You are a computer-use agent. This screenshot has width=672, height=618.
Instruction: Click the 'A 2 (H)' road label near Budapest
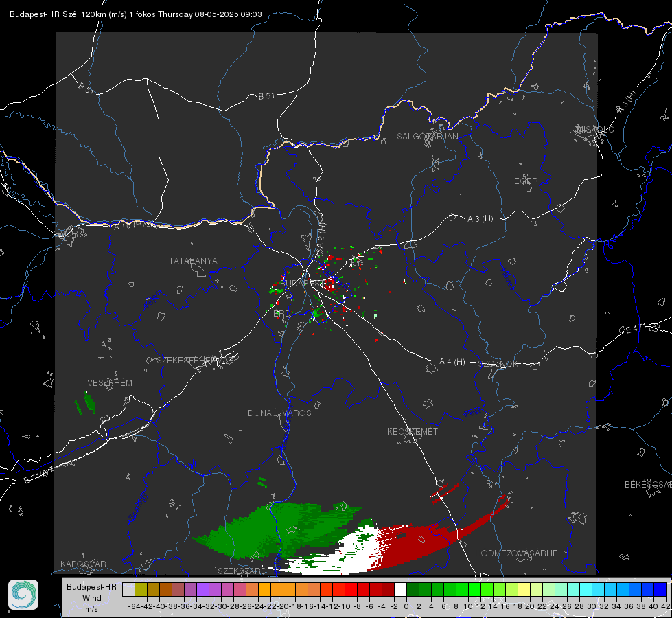click(x=321, y=236)
